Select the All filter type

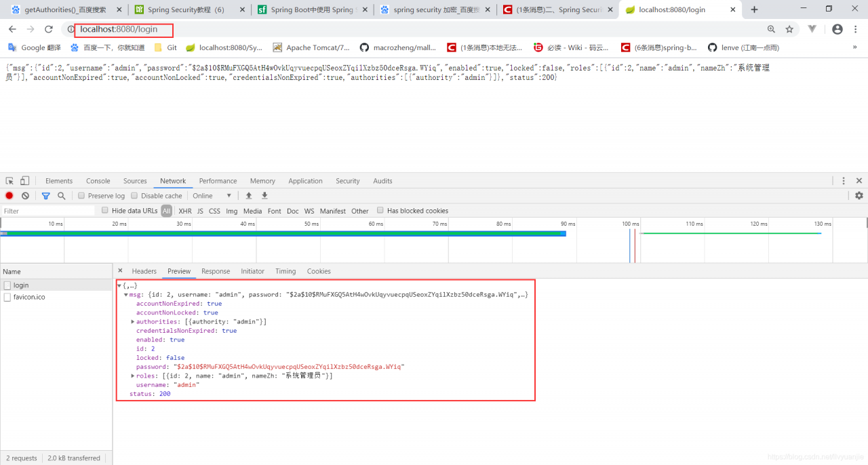coord(166,211)
